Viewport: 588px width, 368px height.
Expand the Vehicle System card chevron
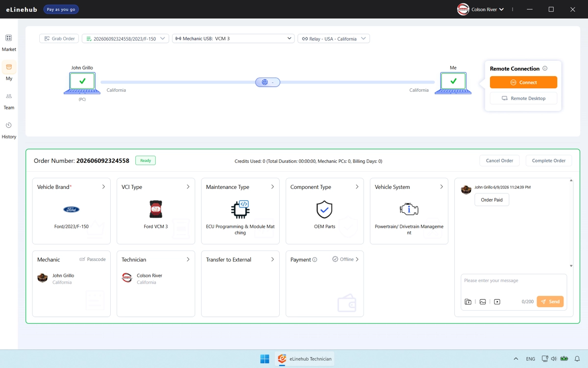(441, 187)
